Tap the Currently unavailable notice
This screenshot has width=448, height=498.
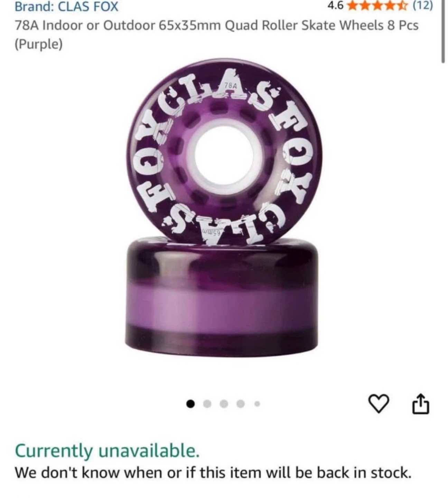click(x=107, y=451)
